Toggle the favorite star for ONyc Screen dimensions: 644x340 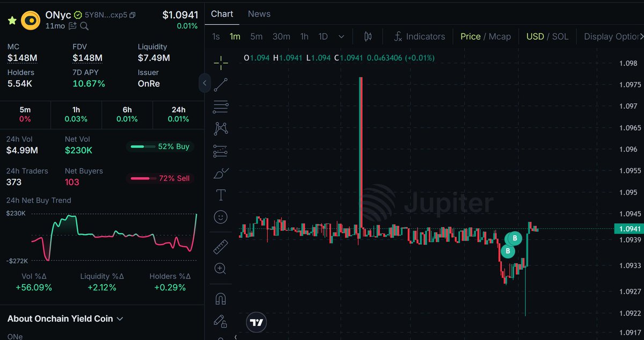click(12, 20)
